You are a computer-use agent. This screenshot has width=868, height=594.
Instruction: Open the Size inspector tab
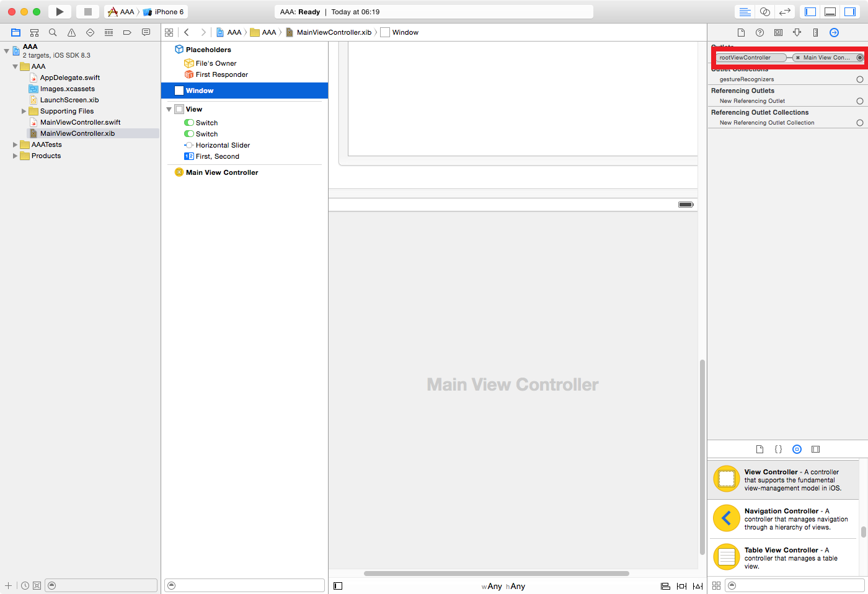(x=815, y=32)
